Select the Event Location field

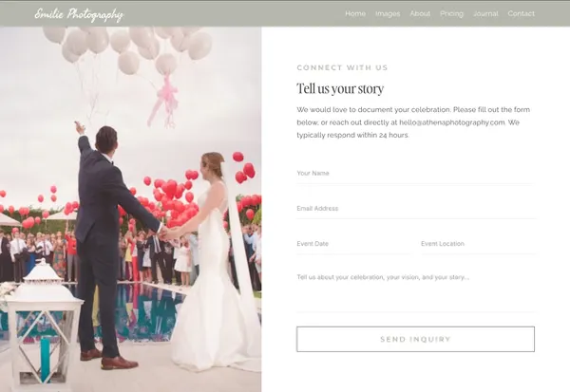pyautogui.click(x=478, y=244)
